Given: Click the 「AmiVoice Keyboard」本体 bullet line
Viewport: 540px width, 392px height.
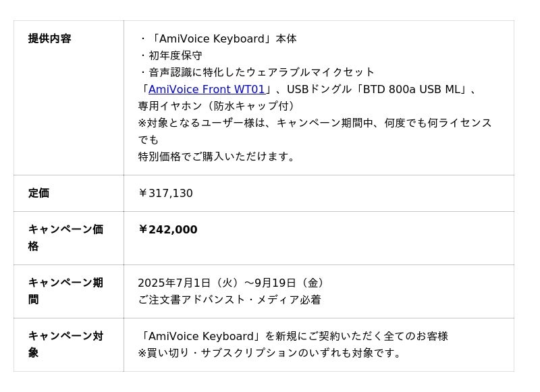Looking at the screenshot, I should (217, 38).
